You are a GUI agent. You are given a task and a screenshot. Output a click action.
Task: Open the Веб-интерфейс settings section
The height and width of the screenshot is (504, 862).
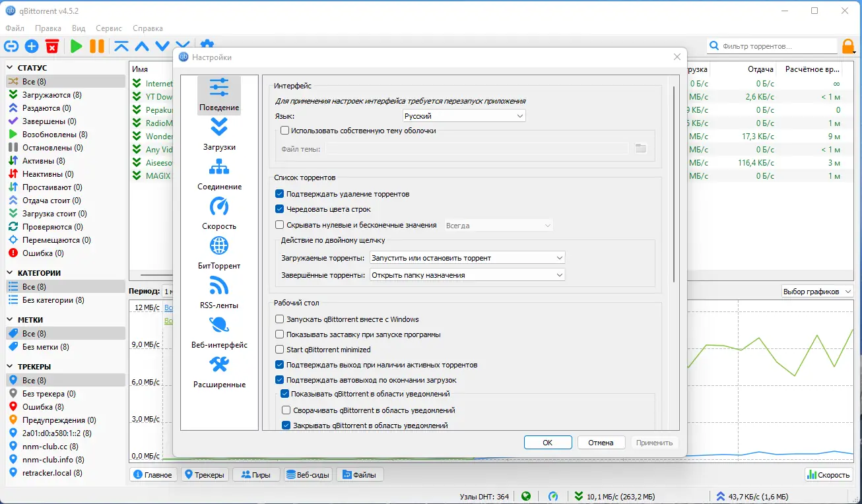[x=219, y=332]
